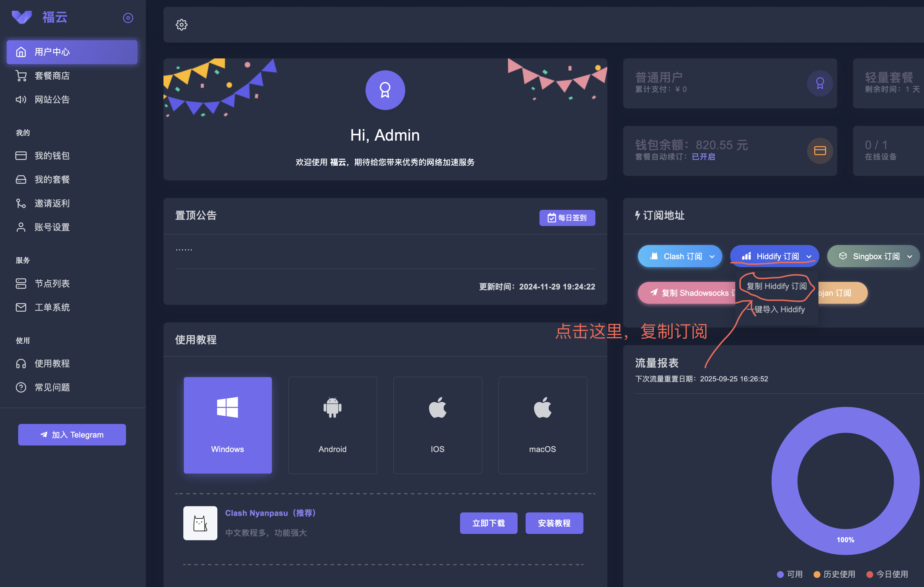Open 我的钱包 wallet card icon
Screen dimensions: 924x587
tap(21, 156)
